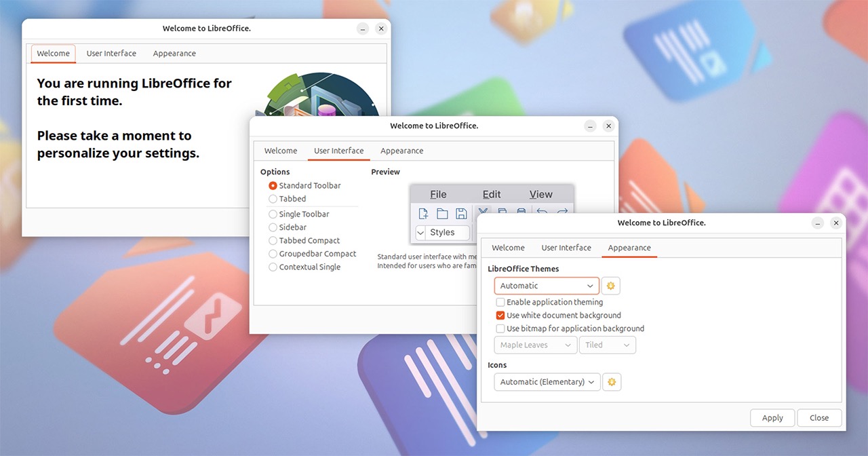Enable application theming checkbox
Screen dimensions: 868x456
pos(549,302)
